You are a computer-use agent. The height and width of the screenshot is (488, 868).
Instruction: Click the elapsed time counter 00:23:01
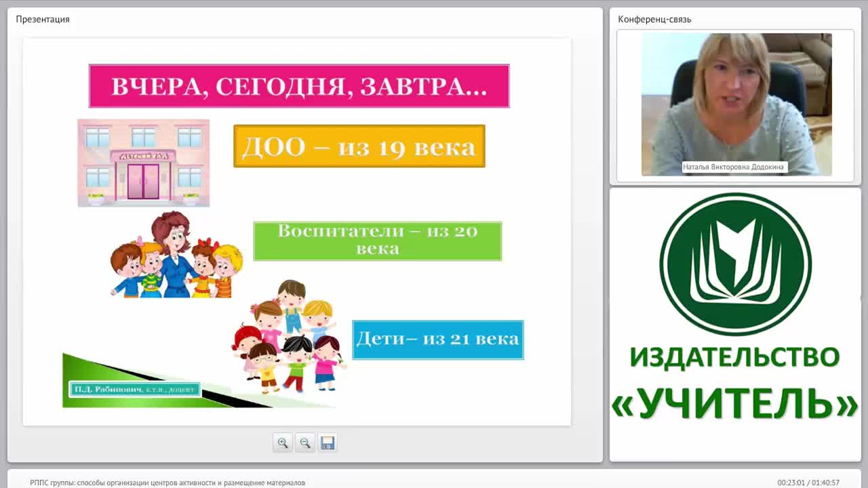pyautogui.click(x=791, y=483)
